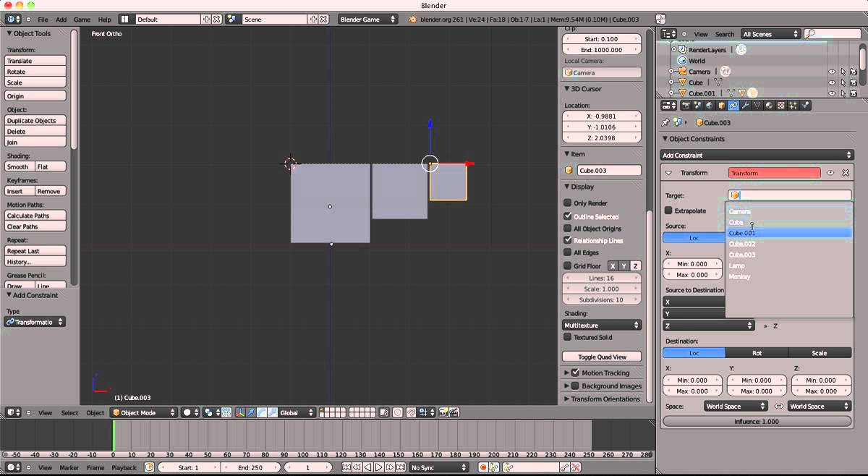The height and width of the screenshot is (476, 868).
Task: Toggle snap magnet icon in 3D header
Action: 411,412
